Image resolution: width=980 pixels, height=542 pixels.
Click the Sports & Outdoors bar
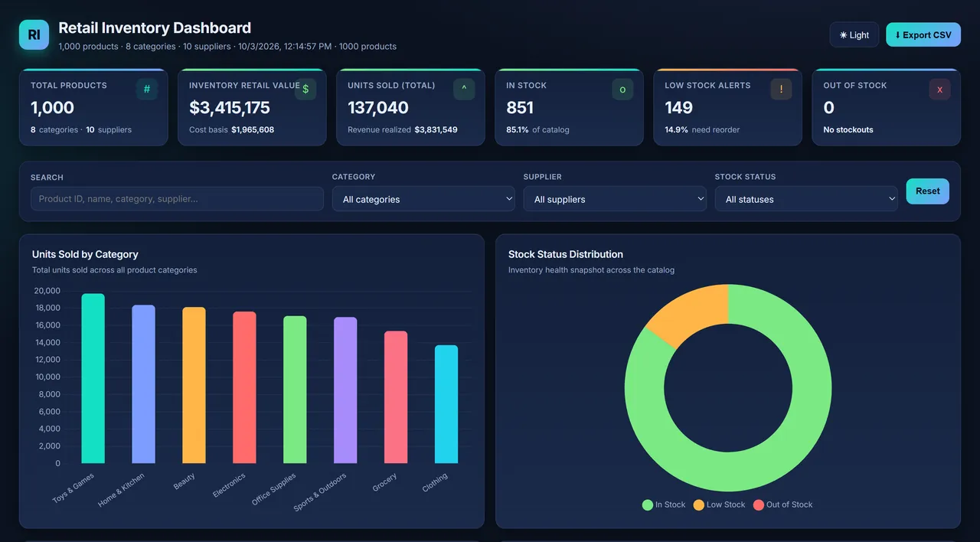tap(345, 390)
